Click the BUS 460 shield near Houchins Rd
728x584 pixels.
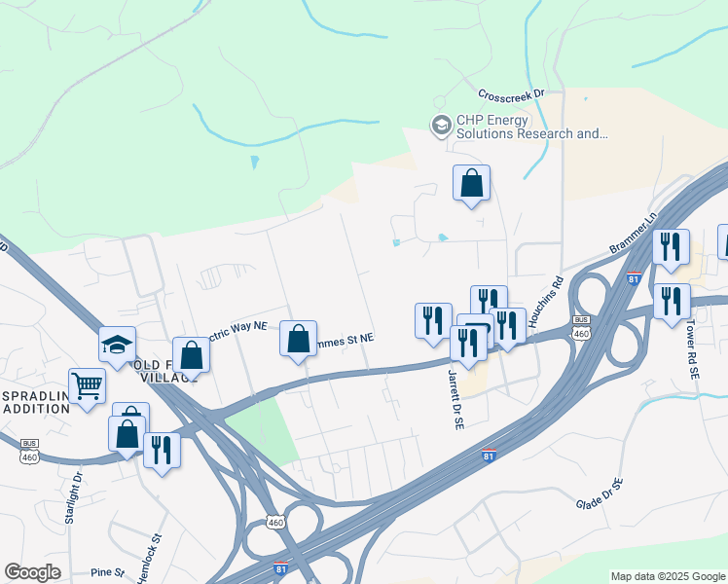pos(581,328)
